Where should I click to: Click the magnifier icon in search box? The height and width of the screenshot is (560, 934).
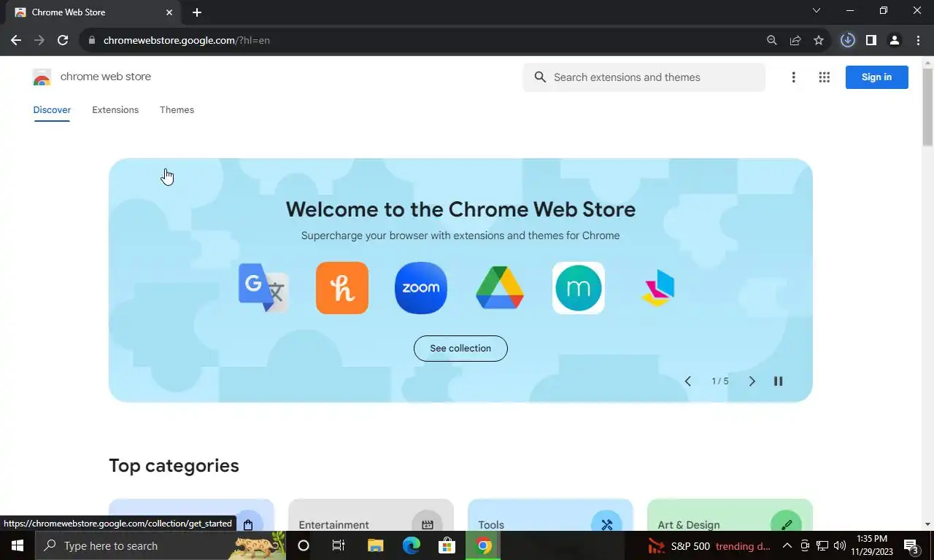(x=540, y=77)
